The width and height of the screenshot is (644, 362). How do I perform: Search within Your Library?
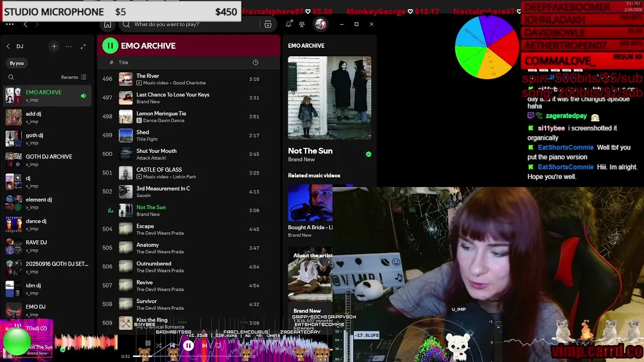tap(11, 77)
